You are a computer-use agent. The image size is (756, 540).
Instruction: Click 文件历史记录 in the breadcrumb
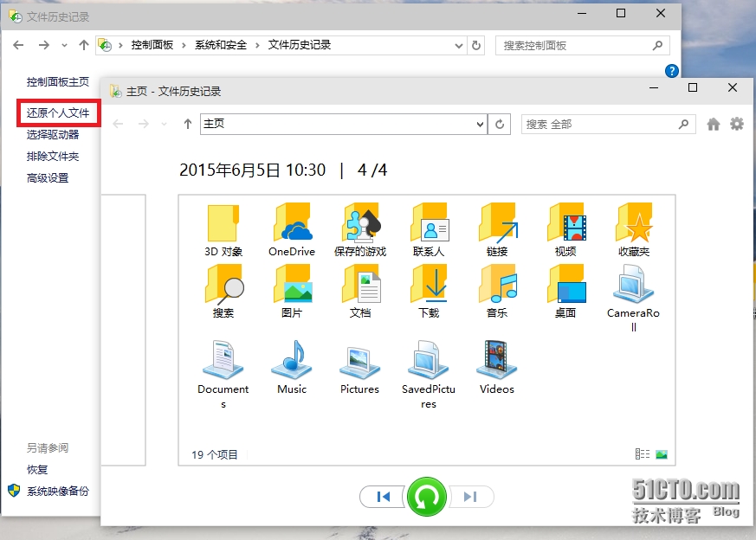point(300,45)
